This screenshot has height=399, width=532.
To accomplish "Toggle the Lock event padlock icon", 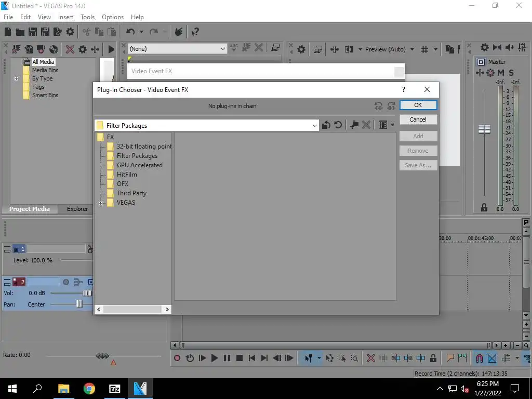I will 433,358.
